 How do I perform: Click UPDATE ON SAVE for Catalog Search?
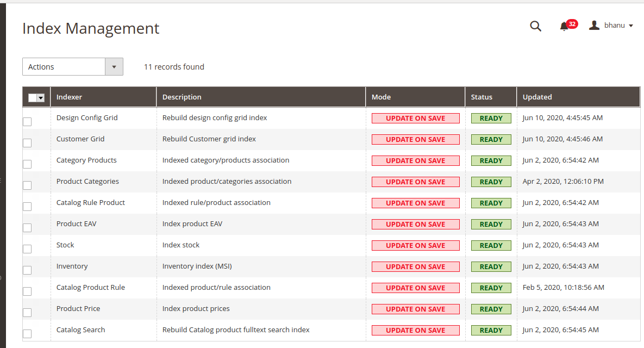415,330
